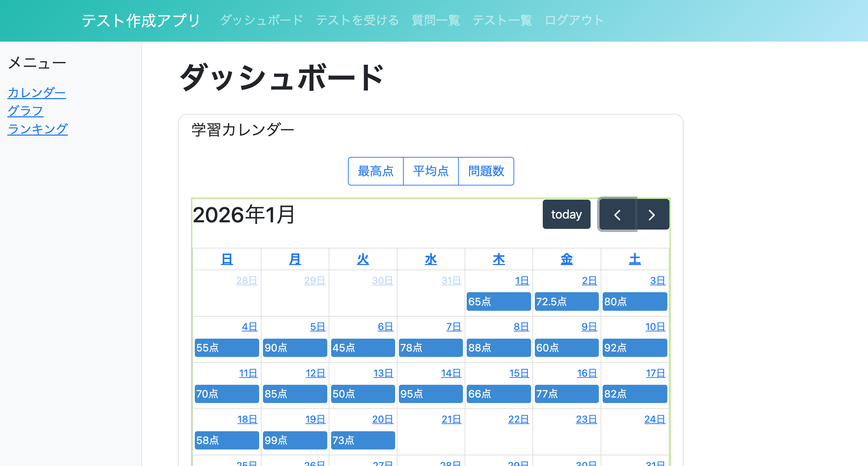Log out via the ログアウト link
868x466 pixels.
pos(573,20)
